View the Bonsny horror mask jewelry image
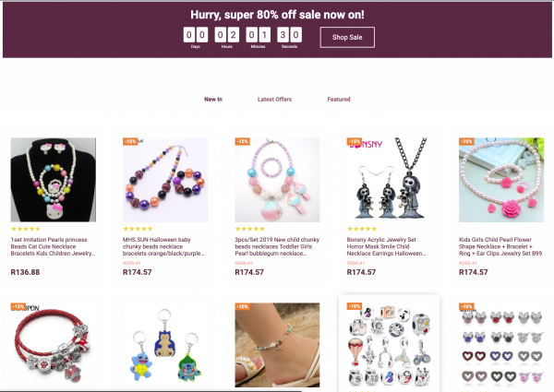This screenshot has height=392, width=554. (x=389, y=180)
